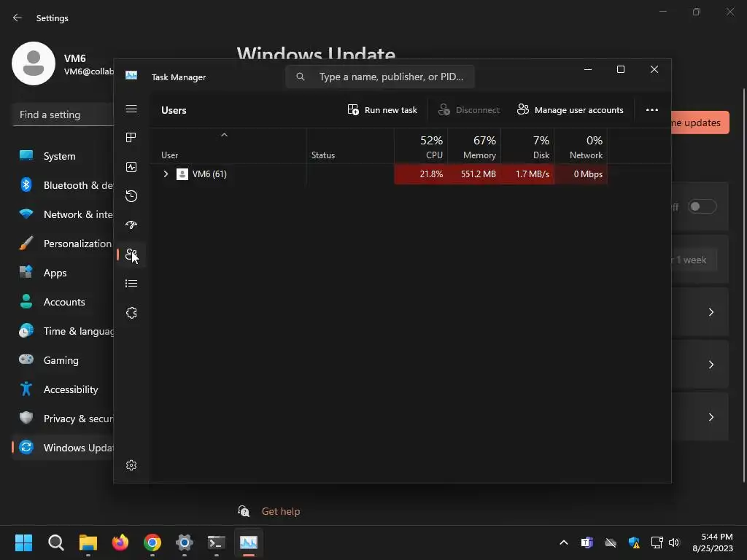Screen dimensions: 747x560
Task: Open taskbar Search
Action: [55, 542]
